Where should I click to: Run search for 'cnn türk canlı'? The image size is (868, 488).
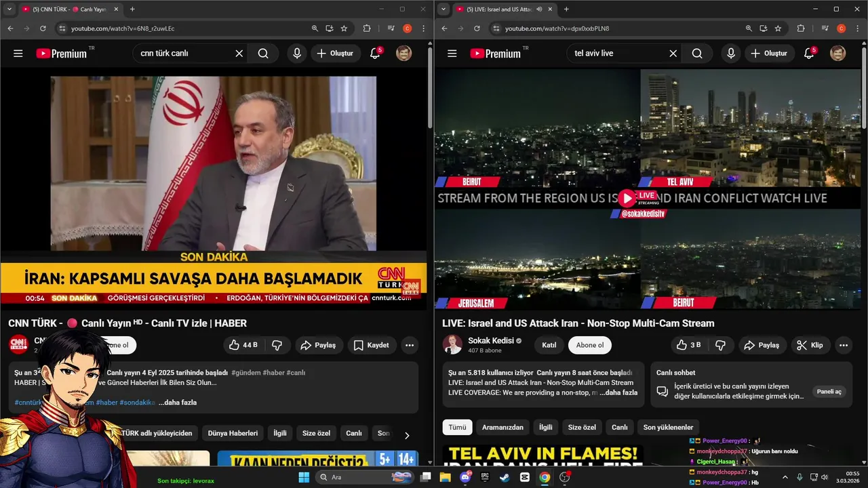click(x=263, y=54)
